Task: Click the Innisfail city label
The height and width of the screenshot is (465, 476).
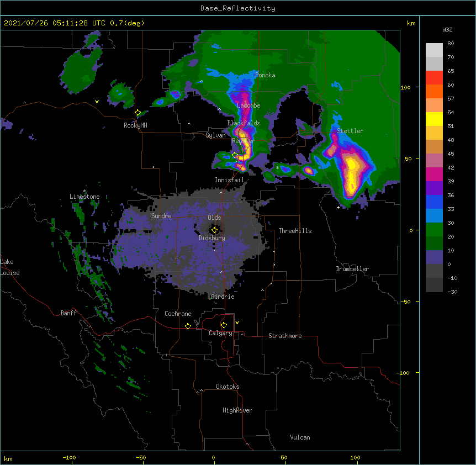Action: 229,180
